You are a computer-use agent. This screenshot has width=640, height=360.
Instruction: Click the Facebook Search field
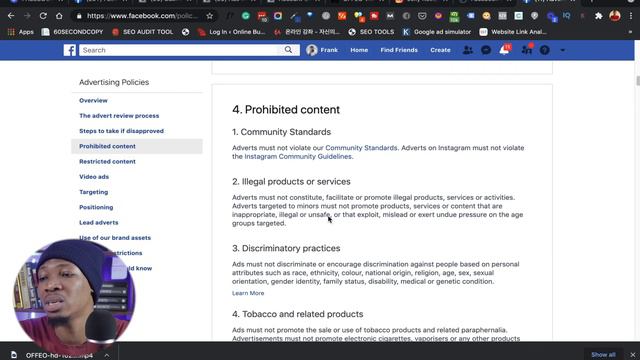(x=179, y=50)
